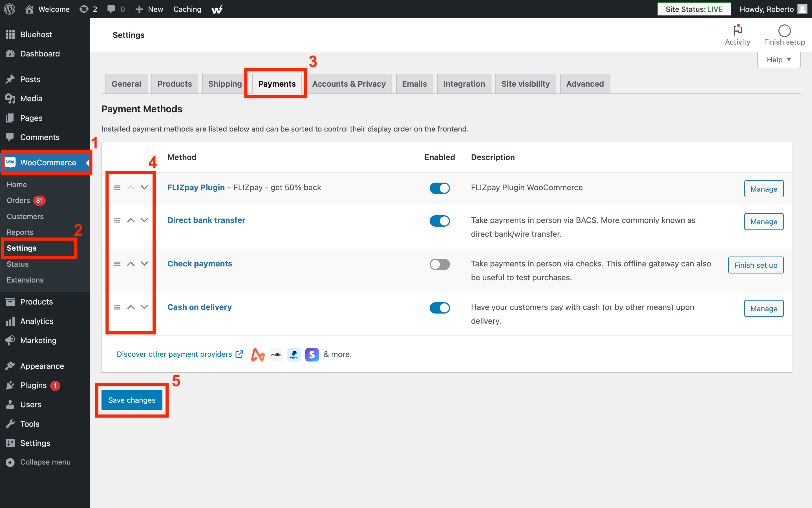Move Cash on delivery up with arrow
Image resolution: width=812 pixels, height=508 pixels.
(131, 307)
